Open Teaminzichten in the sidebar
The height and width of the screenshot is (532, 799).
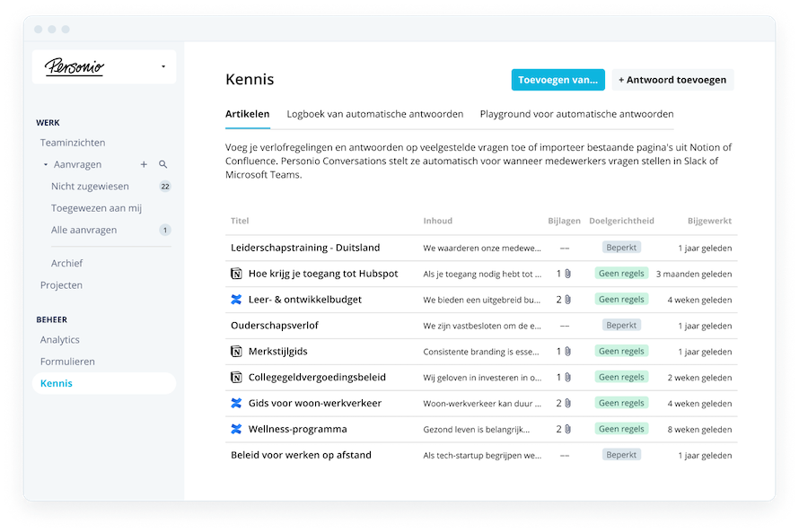tap(73, 143)
